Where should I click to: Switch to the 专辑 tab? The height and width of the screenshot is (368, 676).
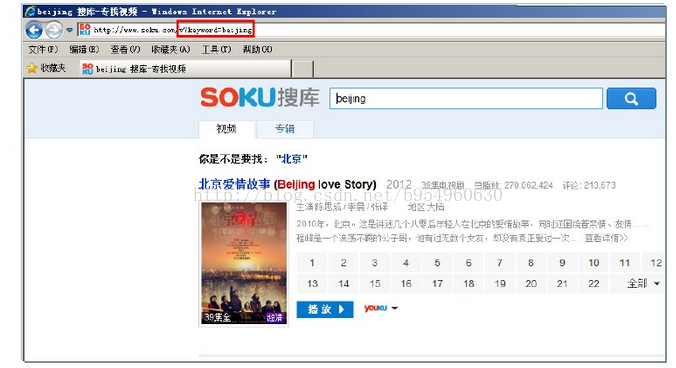click(285, 129)
